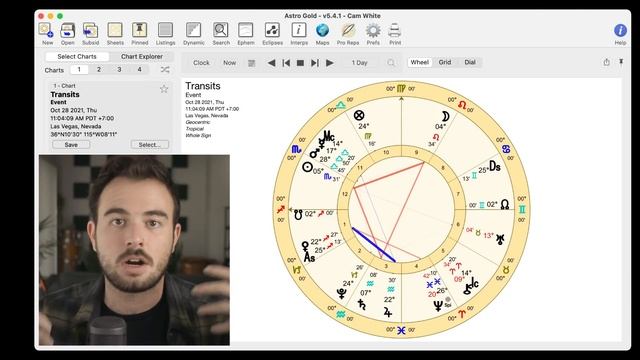
Task: Switch to Dial view
Action: 470,62
